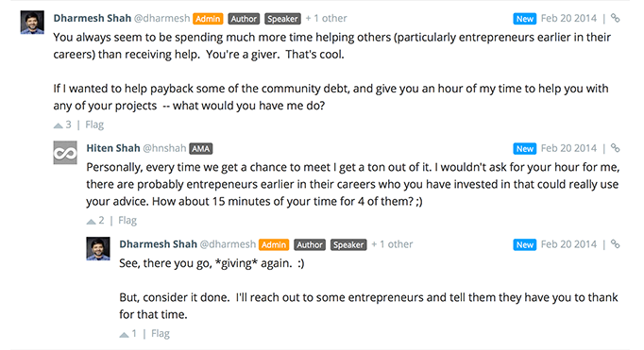Screen dimensions: 644x350
Task: Open Hiten Shah profile name link
Action: 113,148
